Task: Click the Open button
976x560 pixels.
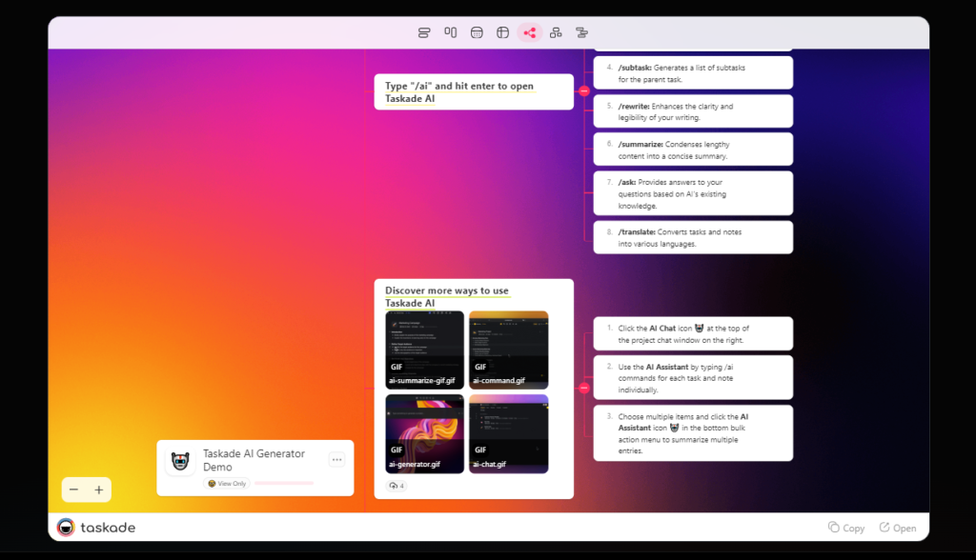Action: 897,527
